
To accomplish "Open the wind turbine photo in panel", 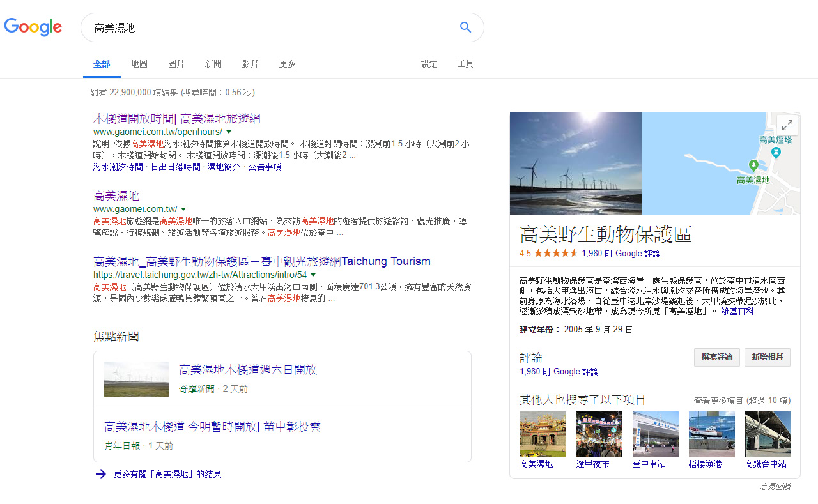I will coord(575,163).
